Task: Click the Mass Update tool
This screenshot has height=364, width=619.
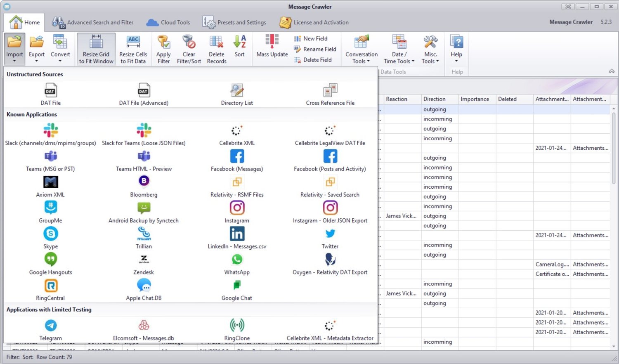Action: point(272,46)
